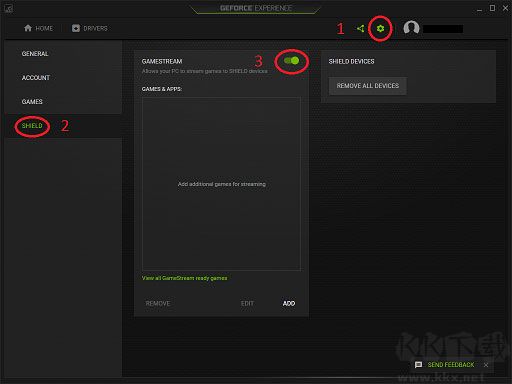Open the Games settings section
Screen dimensions: 512x384
click(x=32, y=102)
